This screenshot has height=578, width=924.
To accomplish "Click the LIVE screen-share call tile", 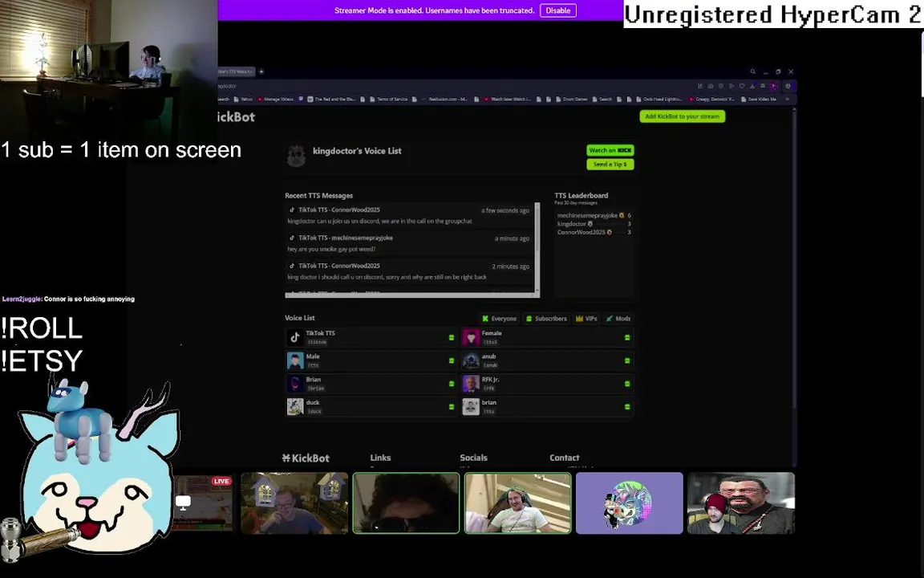I will pyautogui.click(x=203, y=503).
